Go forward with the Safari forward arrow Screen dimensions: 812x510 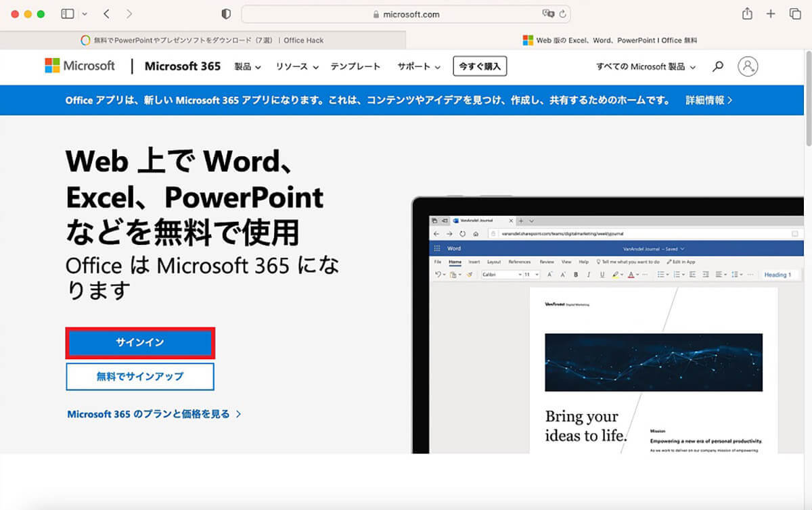(129, 14)
